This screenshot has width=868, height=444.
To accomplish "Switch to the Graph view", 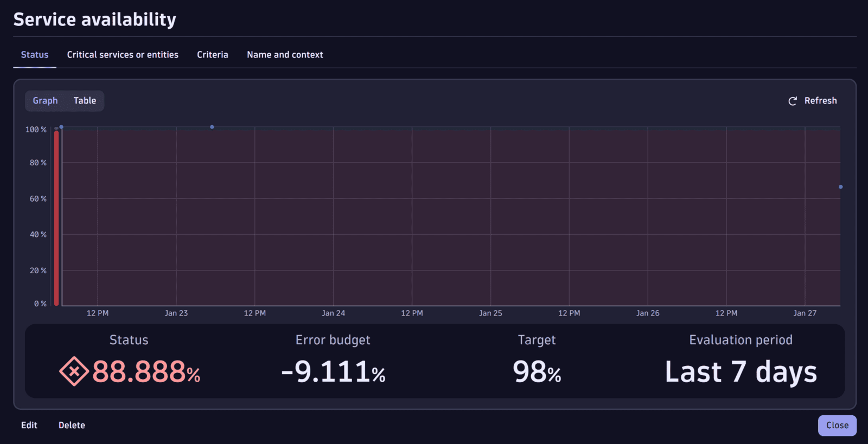I will tap(45, 101).
